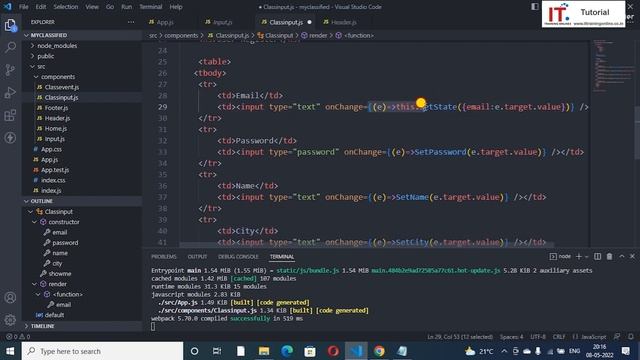Collapse the MYCLASSIFIED folder section
Screen dimensions: 640x360
82,35
